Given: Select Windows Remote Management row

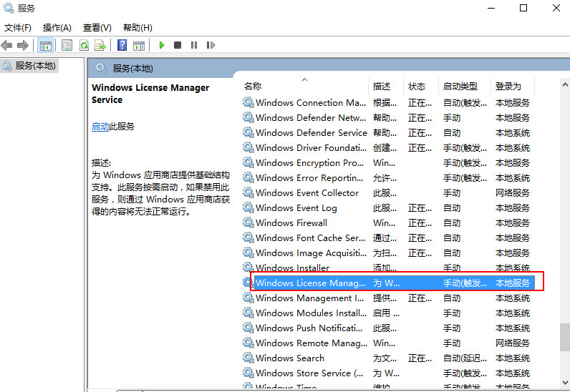Looking at the screenshot, I should [388, 343].
